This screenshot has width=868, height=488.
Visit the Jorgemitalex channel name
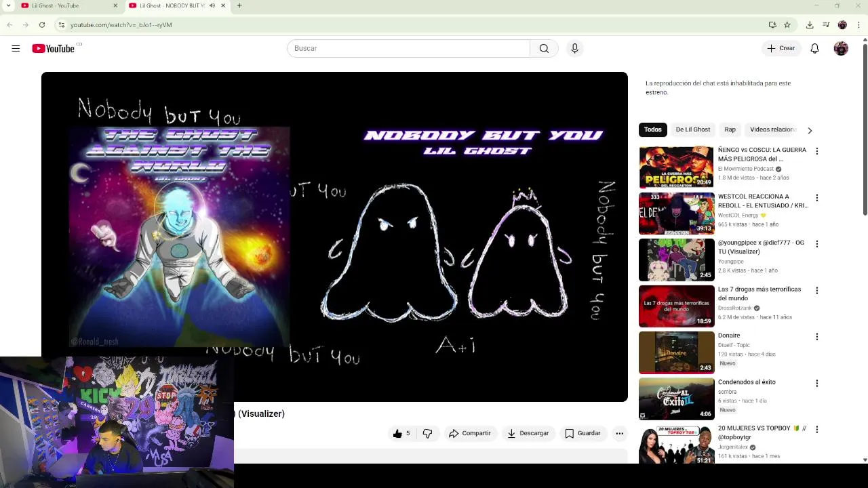click(733, 447)
